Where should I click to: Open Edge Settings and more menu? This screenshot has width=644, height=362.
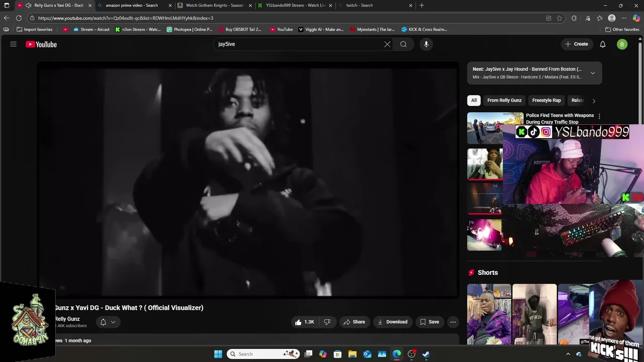click(x=624, y=18)
